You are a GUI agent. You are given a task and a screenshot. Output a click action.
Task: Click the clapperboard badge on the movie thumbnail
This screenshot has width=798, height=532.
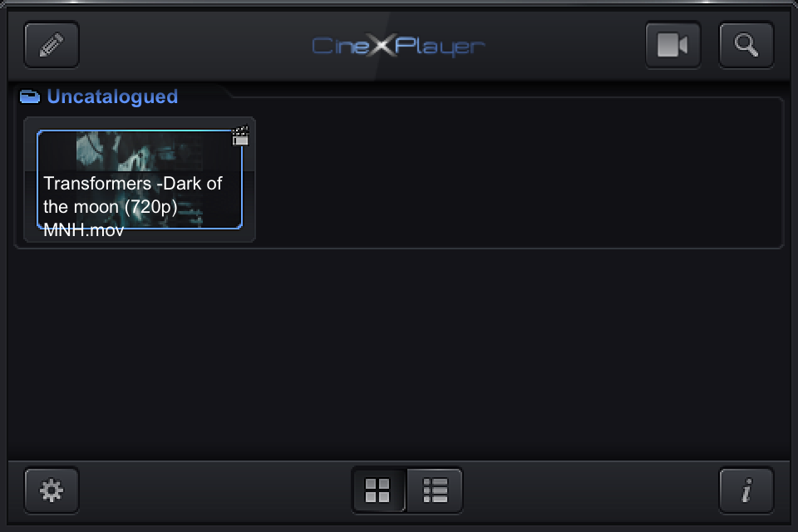pos(240,136)
